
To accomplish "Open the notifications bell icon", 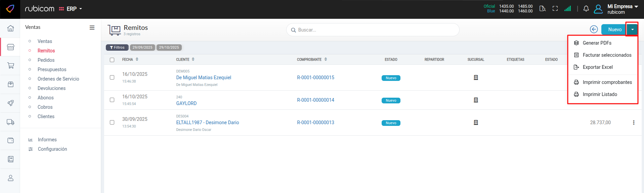I will (586, 9).
